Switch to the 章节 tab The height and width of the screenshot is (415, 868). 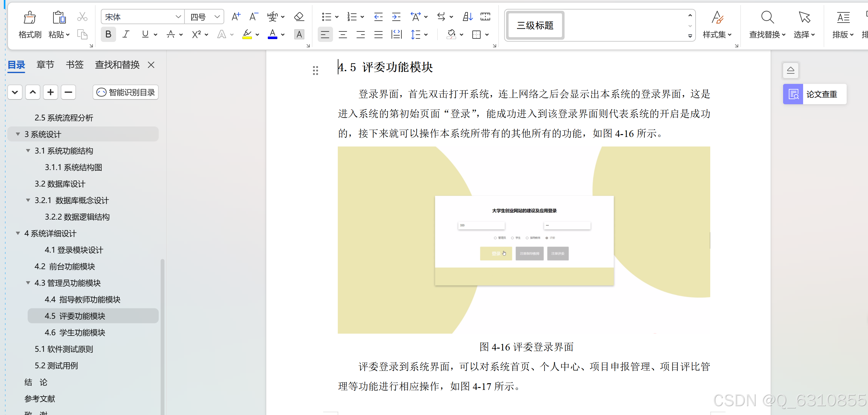[x=45, y=65]
